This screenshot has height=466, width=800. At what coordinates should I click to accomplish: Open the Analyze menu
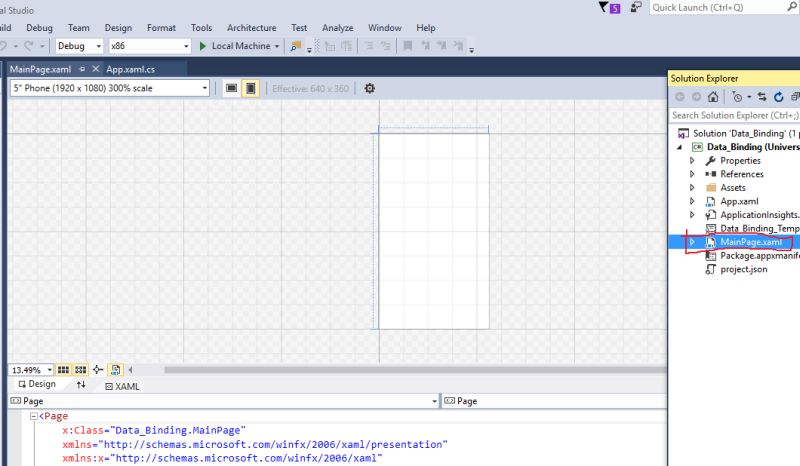pos(338,28)
